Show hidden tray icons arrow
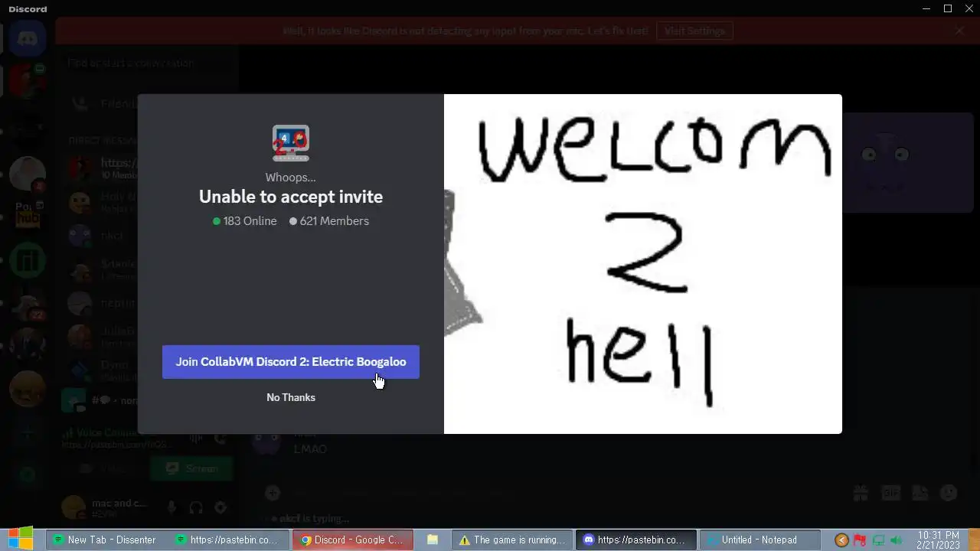 coord(841,540)
